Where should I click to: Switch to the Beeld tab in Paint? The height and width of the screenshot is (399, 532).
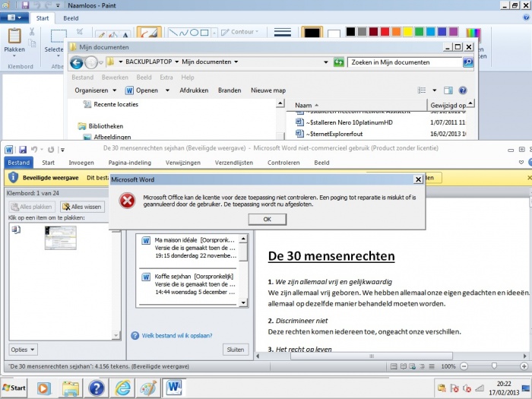[x=71, y=18]
